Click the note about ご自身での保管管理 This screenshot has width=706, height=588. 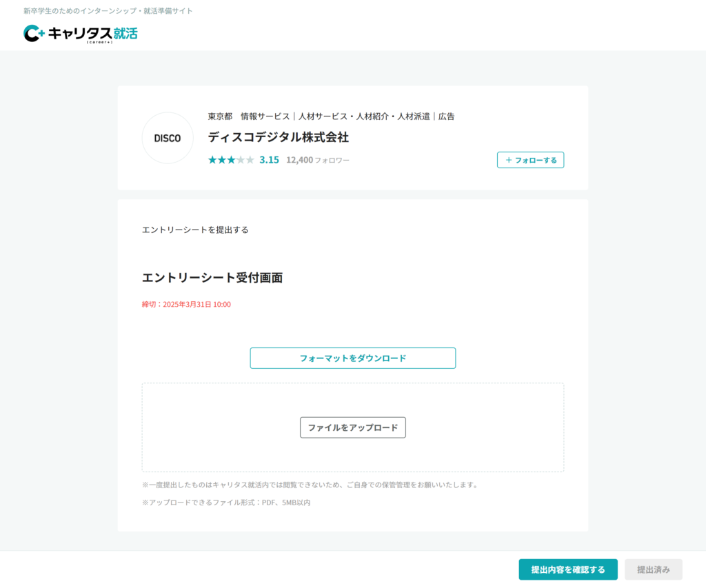click(x=310, y=485)
